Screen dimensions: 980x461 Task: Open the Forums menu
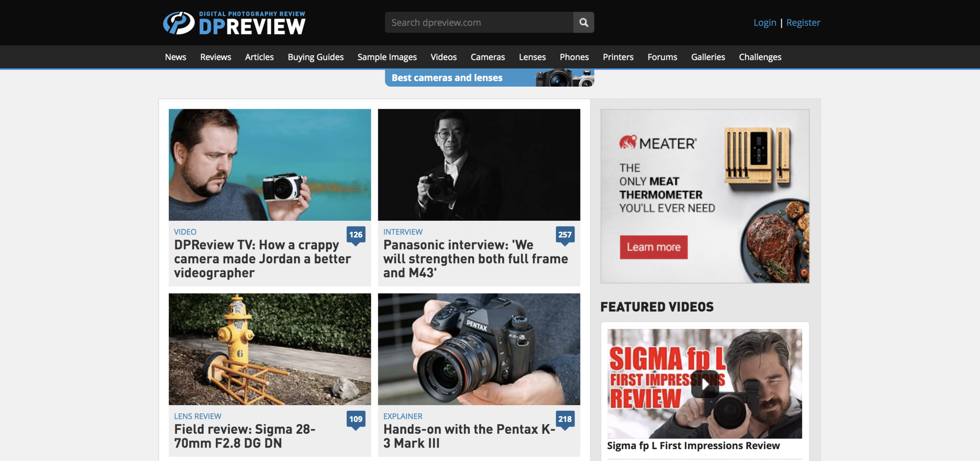coord(662,57)
